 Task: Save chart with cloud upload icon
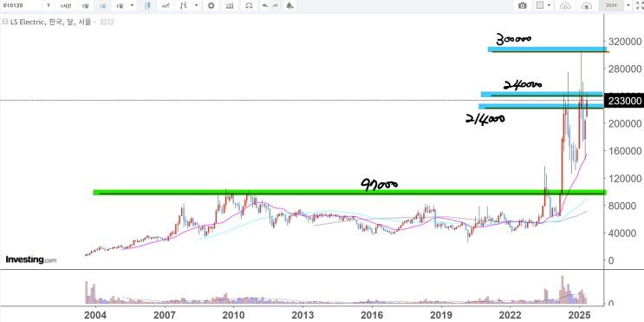pyautogui.click(x=587, y=6)
